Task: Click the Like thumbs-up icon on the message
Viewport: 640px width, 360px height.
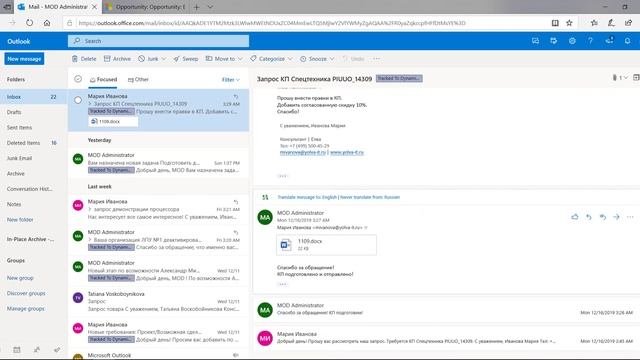Action: 575,217
